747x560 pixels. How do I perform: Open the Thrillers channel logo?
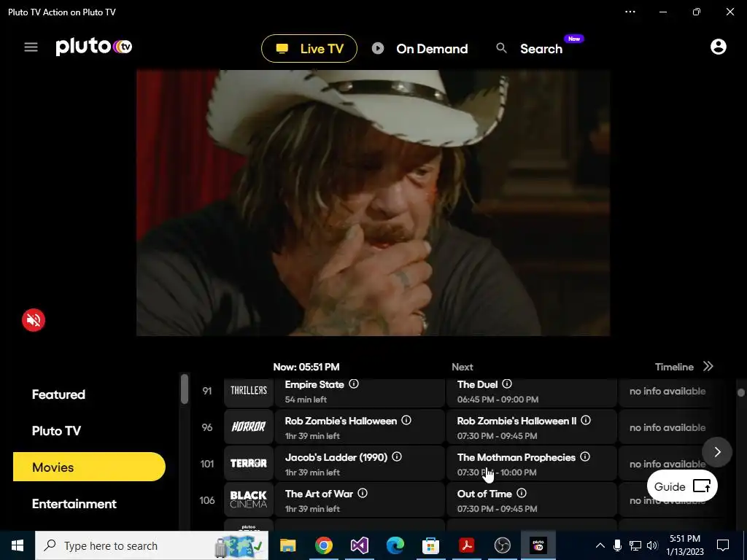[x=249, y=391]
